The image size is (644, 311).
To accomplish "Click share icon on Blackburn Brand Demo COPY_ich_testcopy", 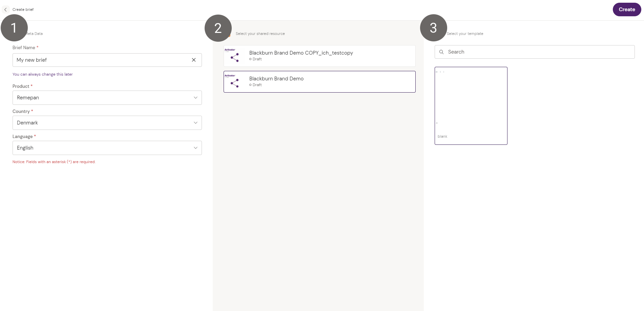I will click(234, 57).
